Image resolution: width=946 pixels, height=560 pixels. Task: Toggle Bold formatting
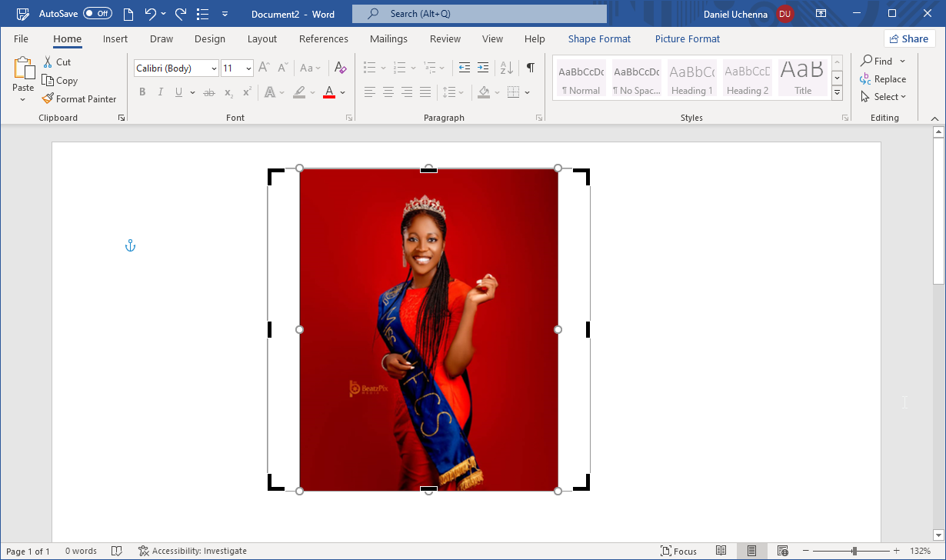(142, 92)
